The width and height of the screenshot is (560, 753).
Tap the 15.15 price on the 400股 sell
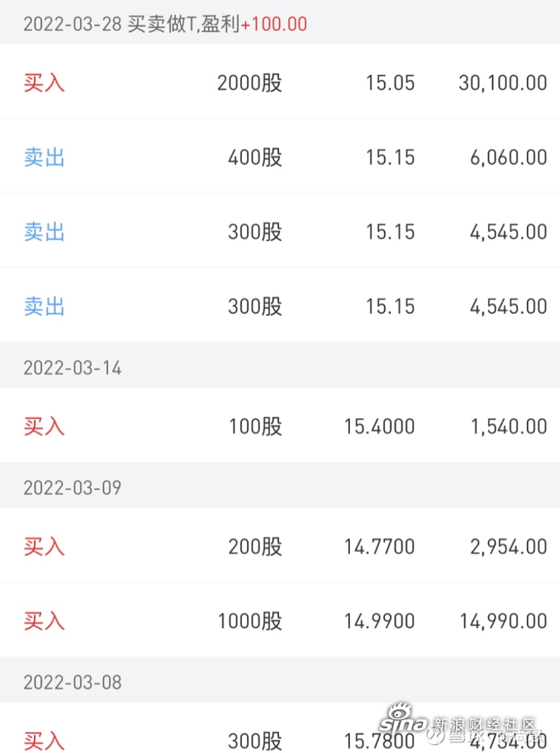tap(390, 157)
